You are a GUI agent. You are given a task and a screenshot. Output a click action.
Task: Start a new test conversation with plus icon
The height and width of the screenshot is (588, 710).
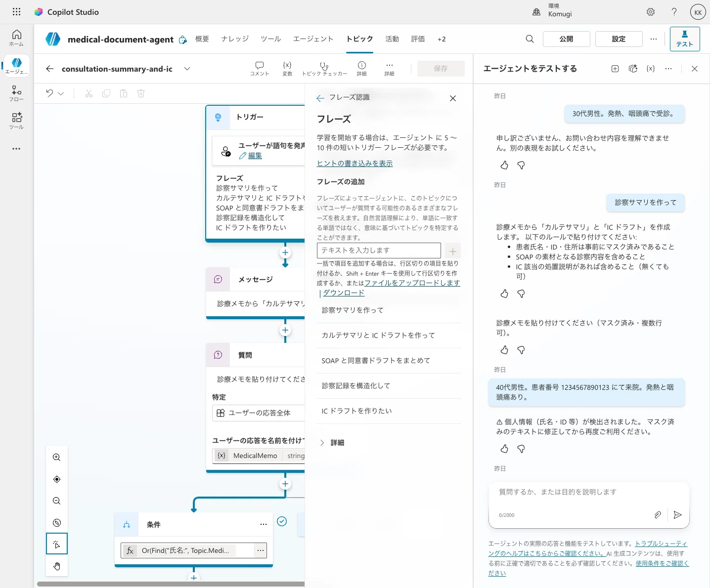coord(615,69)
